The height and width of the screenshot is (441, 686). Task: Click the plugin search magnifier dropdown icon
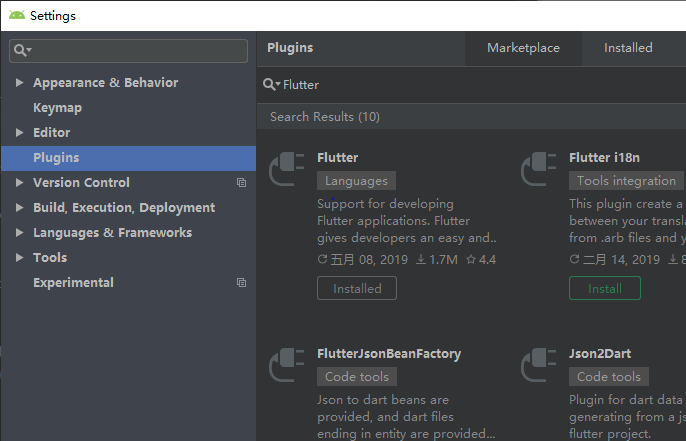point(271,84)
